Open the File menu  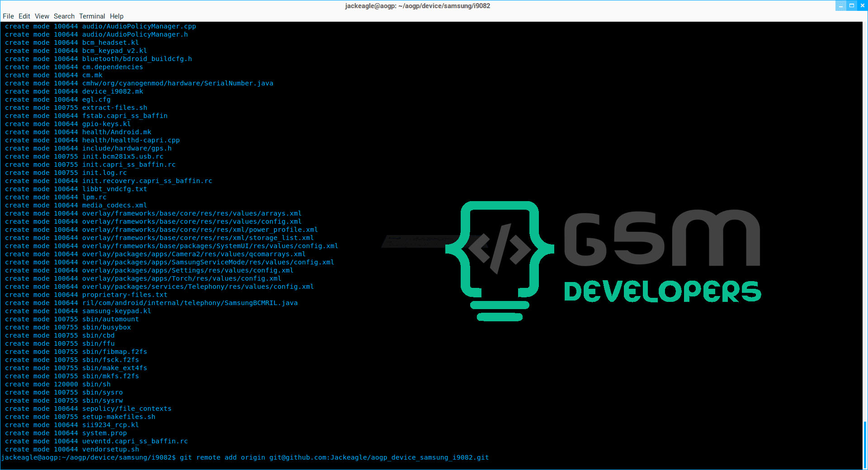coord(8,16)
